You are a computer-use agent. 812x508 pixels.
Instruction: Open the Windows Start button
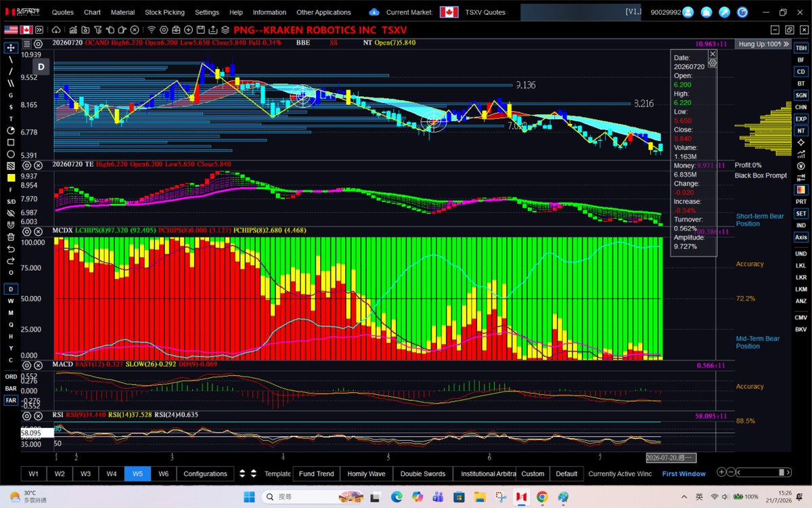(248, 496)
